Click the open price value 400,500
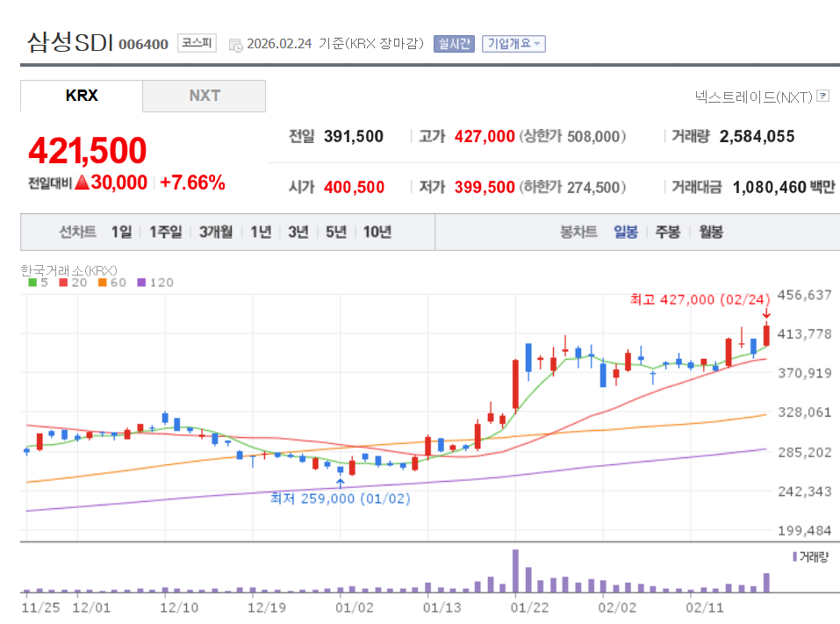The height and width of the screenshot is (624, 840). [354, 188]
